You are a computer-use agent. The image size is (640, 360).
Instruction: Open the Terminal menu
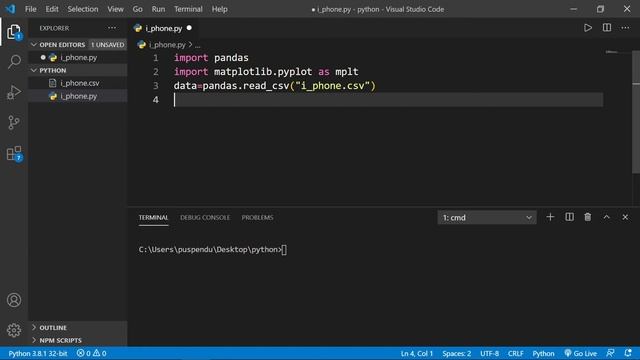pos(188,9)
